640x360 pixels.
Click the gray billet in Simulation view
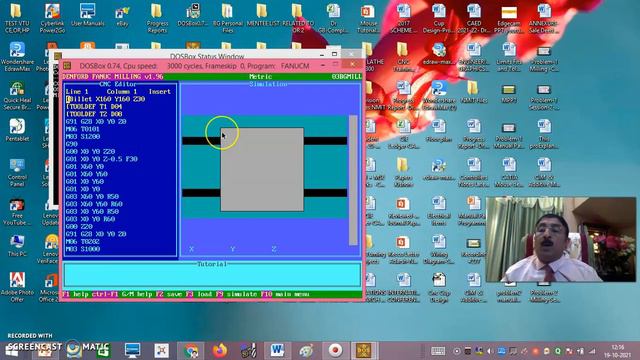[x=262, y=169]
